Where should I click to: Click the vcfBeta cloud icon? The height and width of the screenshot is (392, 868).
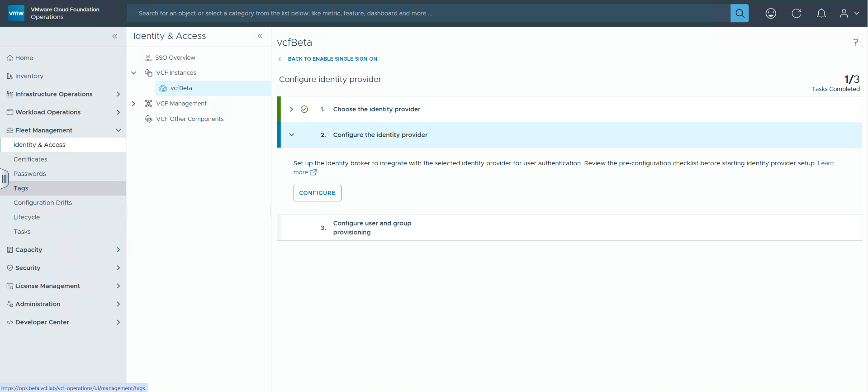click(x=163, y=88)
